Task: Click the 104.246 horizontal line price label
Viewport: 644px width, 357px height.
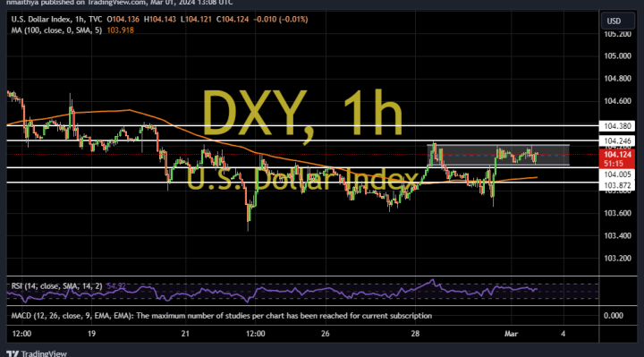Action: pos(617,140)
